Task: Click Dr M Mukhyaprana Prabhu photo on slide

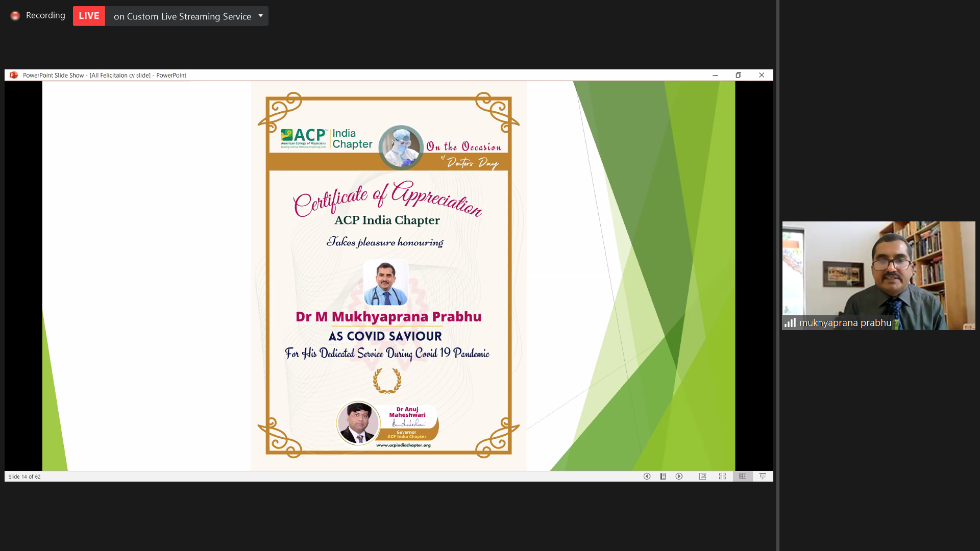Action: 385,283
